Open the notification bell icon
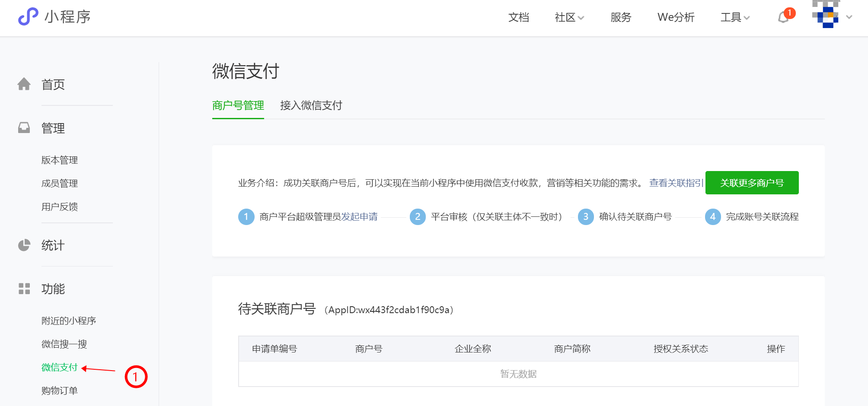868x406 pixels. [x=783, y=17]
